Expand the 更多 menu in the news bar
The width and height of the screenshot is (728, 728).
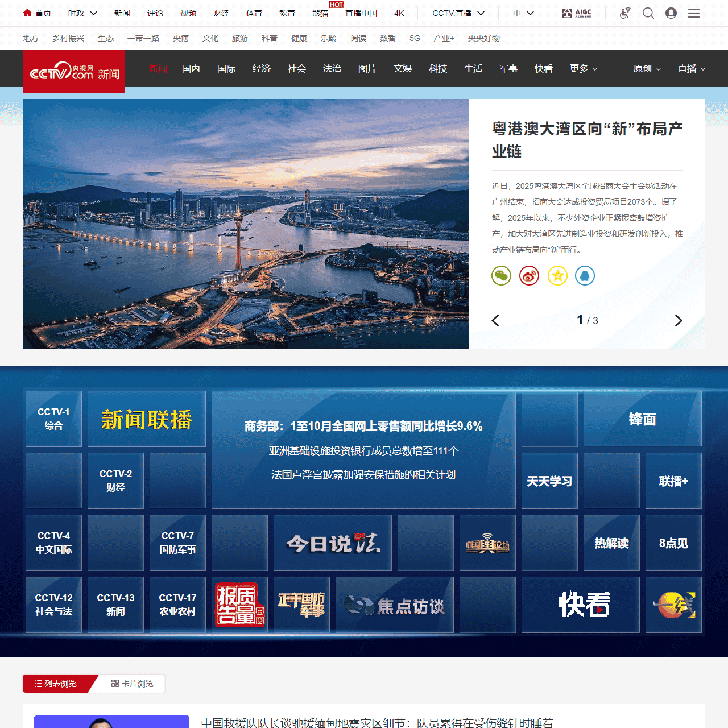pyautogui.click(x=582, y=68)
